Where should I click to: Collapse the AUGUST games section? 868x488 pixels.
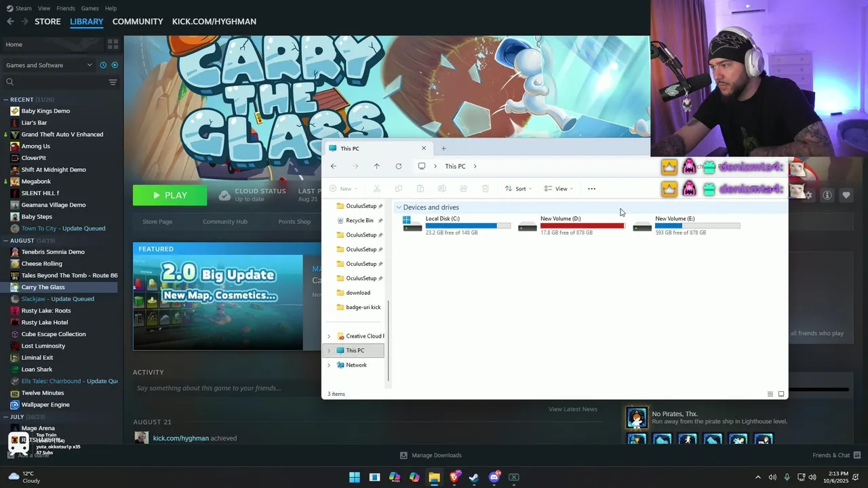point(5,241)
